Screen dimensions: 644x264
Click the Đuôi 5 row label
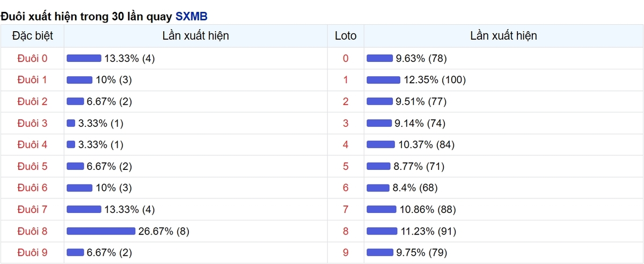(x=32, y=166)
